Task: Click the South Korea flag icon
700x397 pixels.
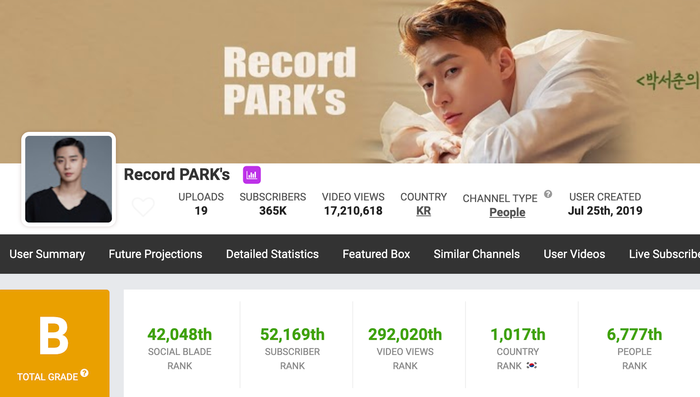Action: (531, 365)
